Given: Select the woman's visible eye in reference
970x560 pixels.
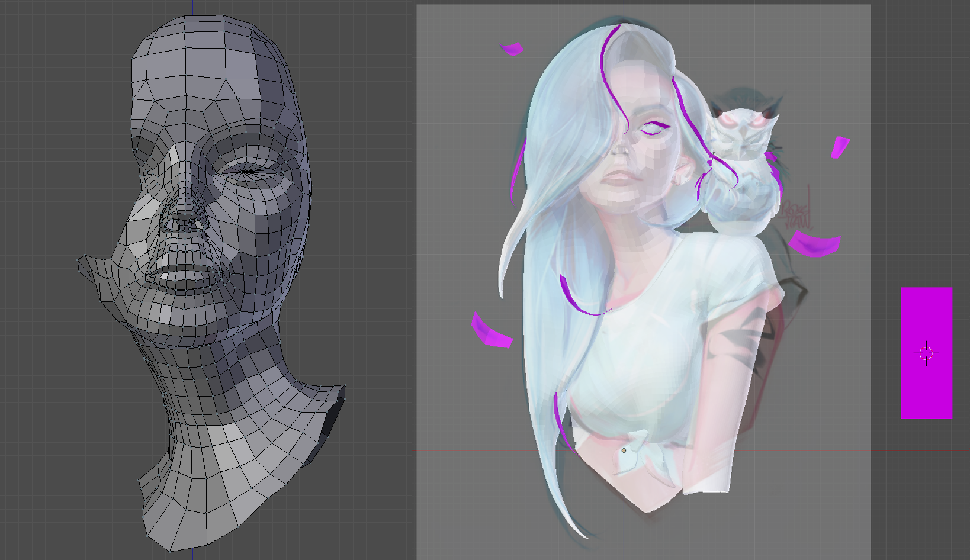Looking at the screenshot, I should pyautogui.click(x=651, y=128).
